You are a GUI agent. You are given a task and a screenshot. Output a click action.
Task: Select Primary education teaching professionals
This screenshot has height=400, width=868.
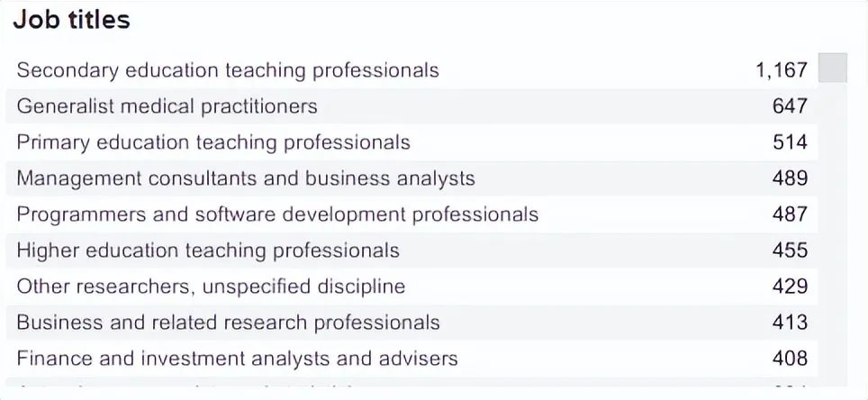411,142
